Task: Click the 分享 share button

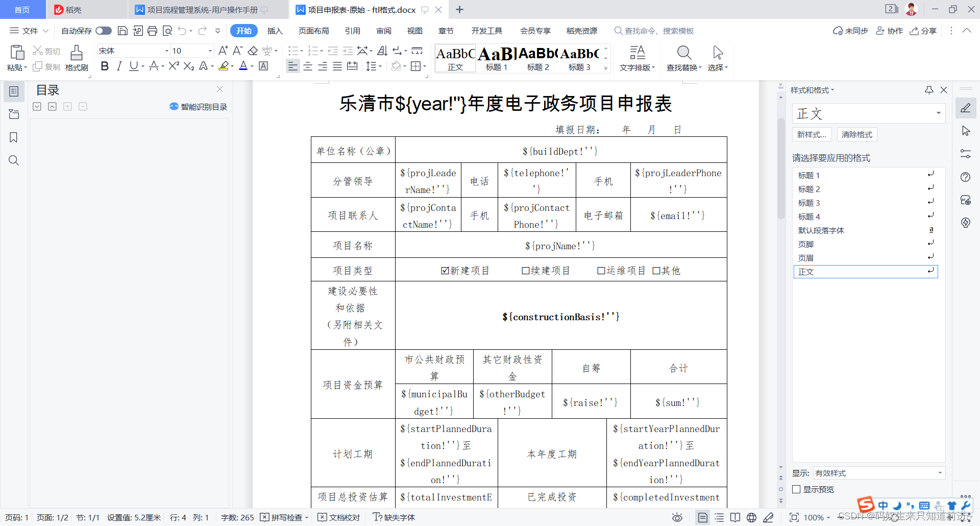Action: [923, 31]
